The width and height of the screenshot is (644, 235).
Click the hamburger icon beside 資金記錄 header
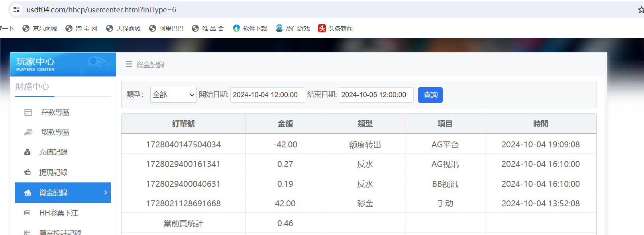click(x=129, y=64)
